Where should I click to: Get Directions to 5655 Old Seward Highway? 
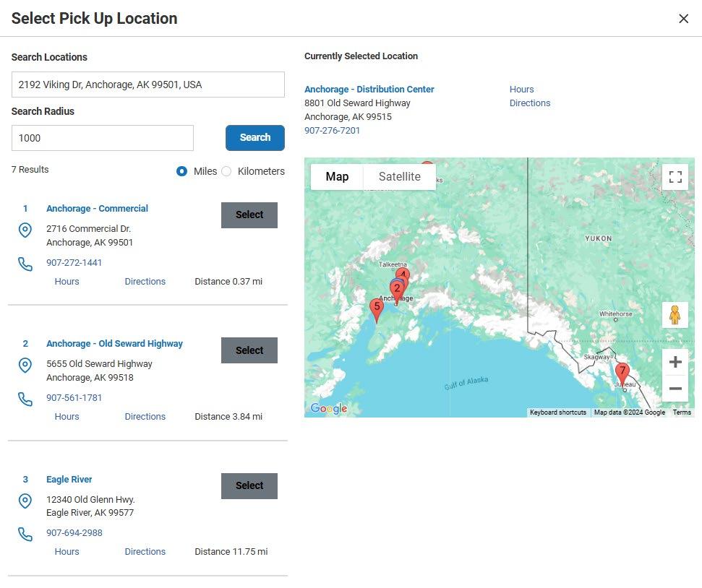[x=145, y=417]
